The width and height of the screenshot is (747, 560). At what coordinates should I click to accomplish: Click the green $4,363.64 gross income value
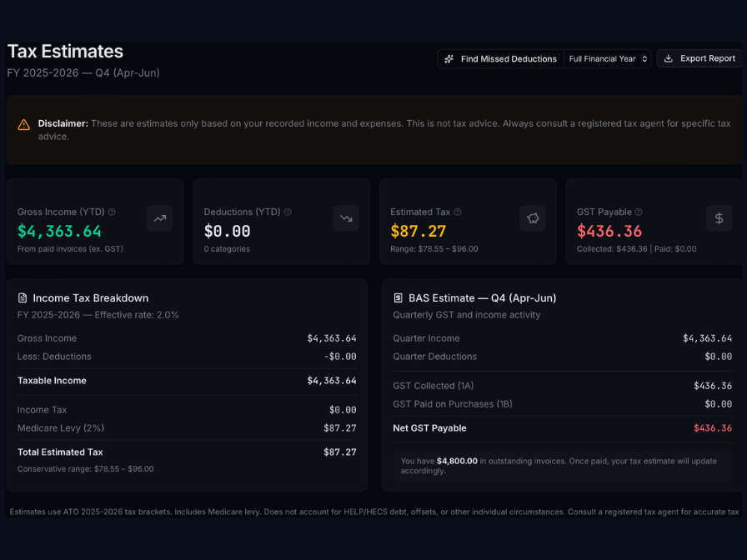click(59, 232)
